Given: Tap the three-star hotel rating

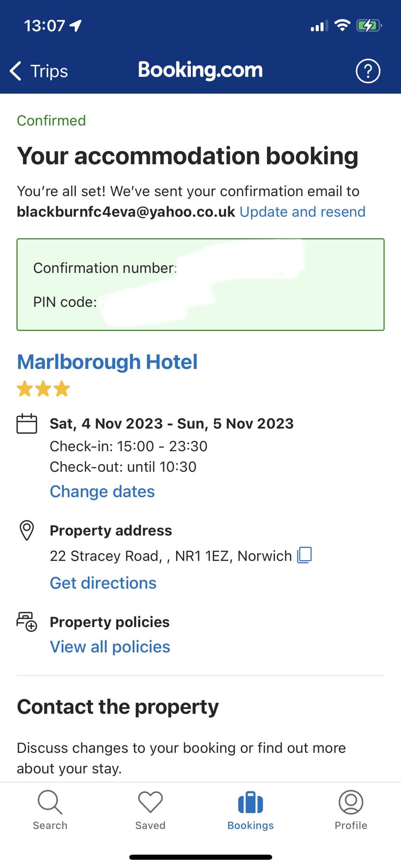Looking at the screenshot, I should tap(43, 389).
